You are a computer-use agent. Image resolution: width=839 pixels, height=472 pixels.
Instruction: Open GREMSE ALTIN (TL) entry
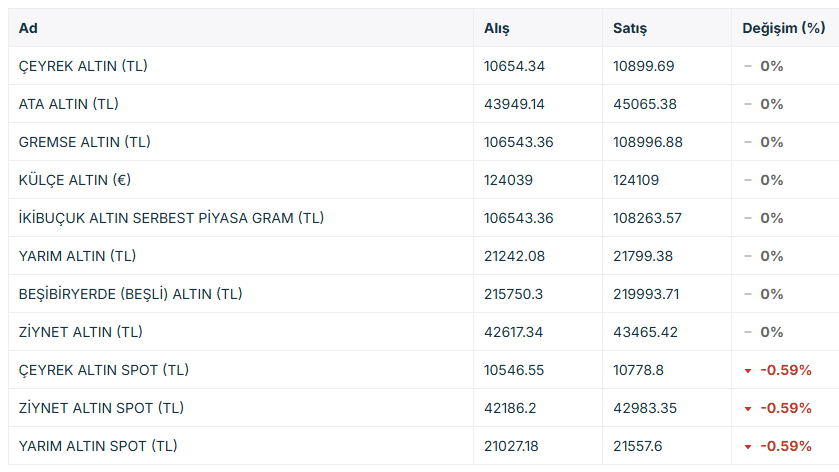click(85, 142)
